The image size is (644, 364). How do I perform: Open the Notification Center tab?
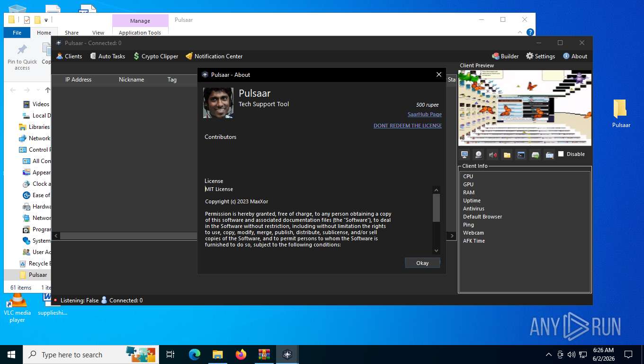(214, 56)
